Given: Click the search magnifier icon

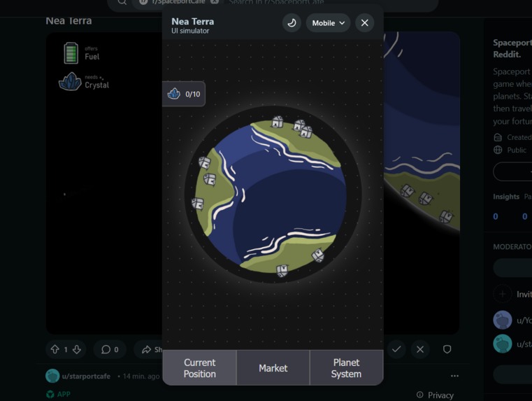Looking at the screenshot, I should (122, 2).
